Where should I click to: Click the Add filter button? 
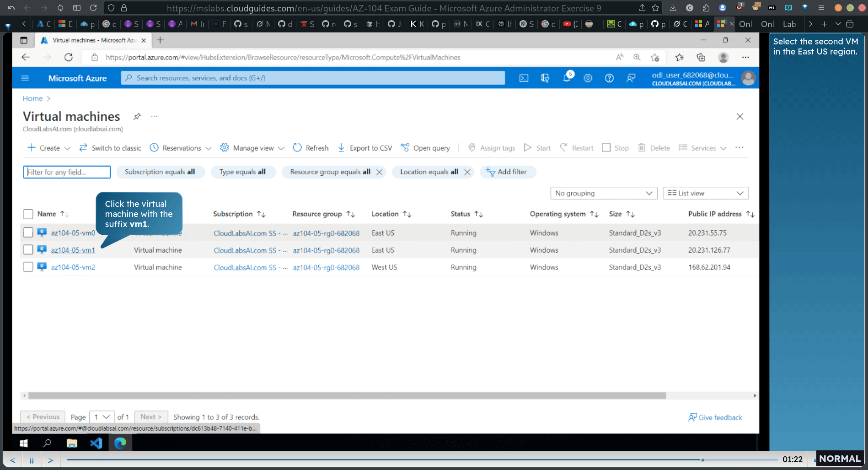click(x=507, y=172)
